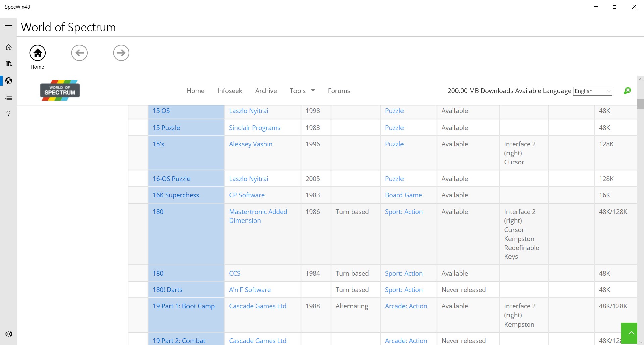Click the round Home toolbar button

click(x=37, y=53)
